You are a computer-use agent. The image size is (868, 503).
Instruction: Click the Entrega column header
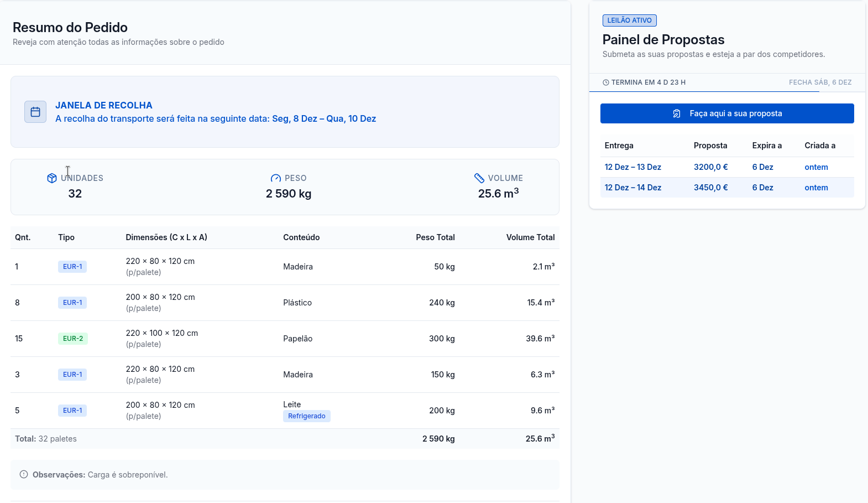tap(619, 146)
